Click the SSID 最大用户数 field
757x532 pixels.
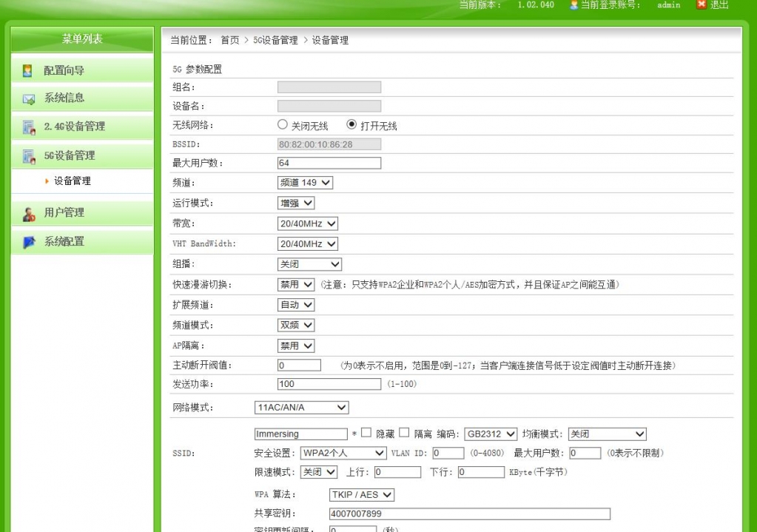pos(585,453)
